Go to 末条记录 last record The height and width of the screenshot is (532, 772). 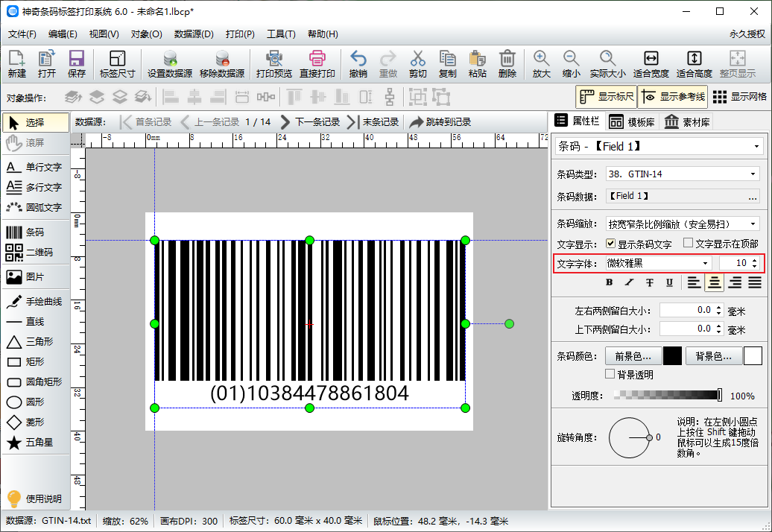(x=373, y=122)
